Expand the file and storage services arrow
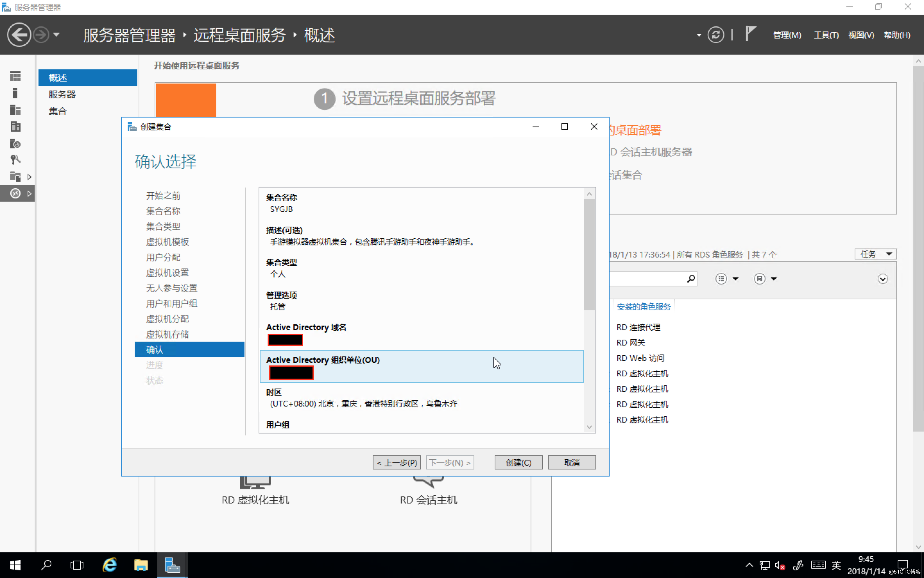The image size is (924, 578). click(x=30, y=177)
